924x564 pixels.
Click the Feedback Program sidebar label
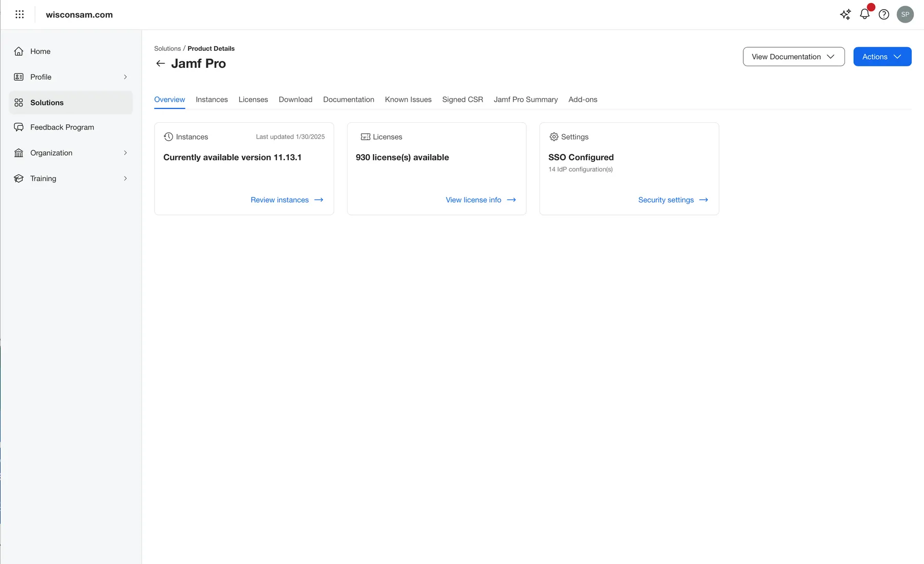(x=62, y=127)
